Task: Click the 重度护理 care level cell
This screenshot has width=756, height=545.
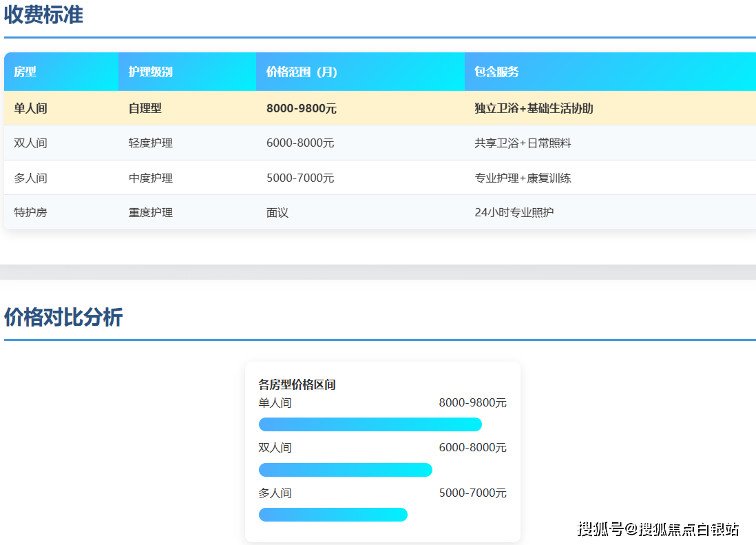Action: click(x=151, y=212)
